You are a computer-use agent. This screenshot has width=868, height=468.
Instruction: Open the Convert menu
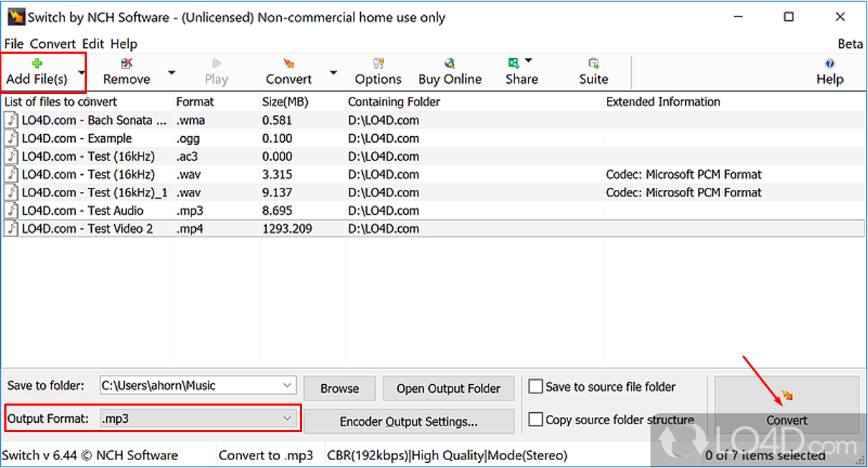click(53, 44)
